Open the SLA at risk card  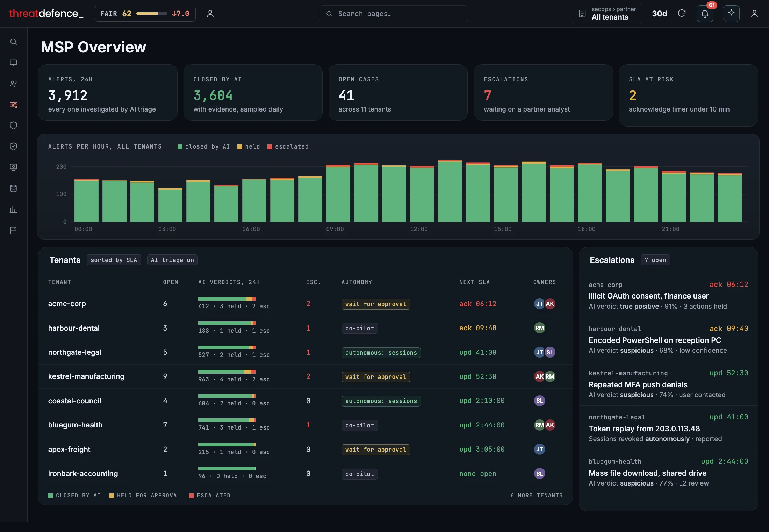tap(688, 95)
